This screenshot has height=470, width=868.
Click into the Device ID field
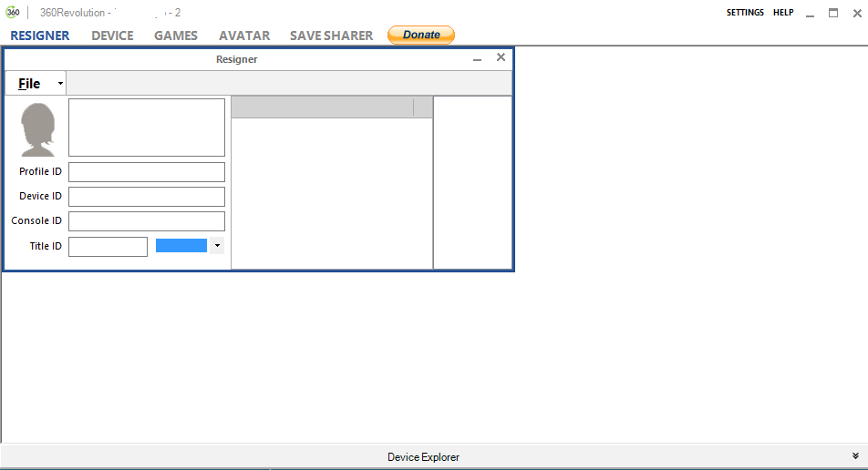(x=146, y=197)
